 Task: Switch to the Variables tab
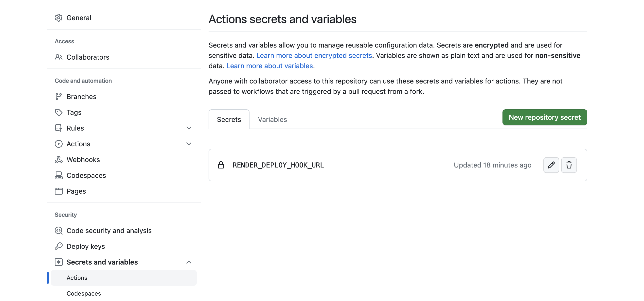coord(272,119)
